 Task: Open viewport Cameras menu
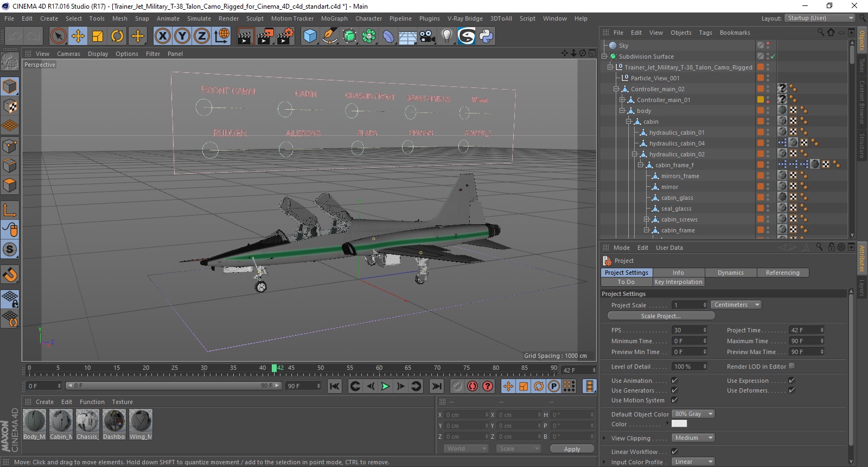tap(68, 54)
